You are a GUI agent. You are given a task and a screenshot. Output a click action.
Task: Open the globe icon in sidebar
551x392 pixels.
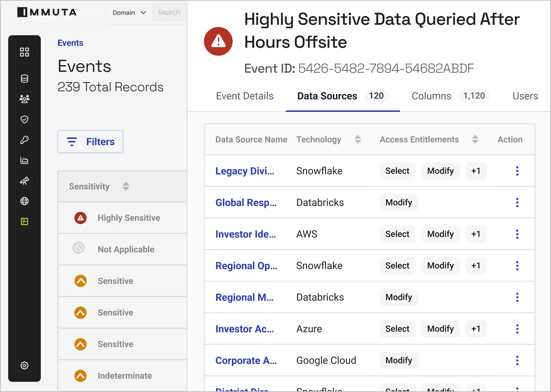[x=24, y=201]
